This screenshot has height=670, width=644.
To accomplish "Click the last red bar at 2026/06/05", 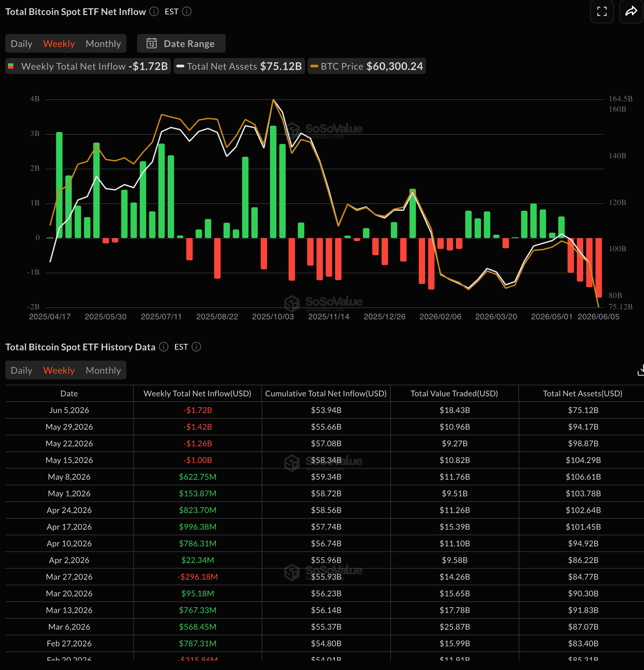I will point(599,268).
